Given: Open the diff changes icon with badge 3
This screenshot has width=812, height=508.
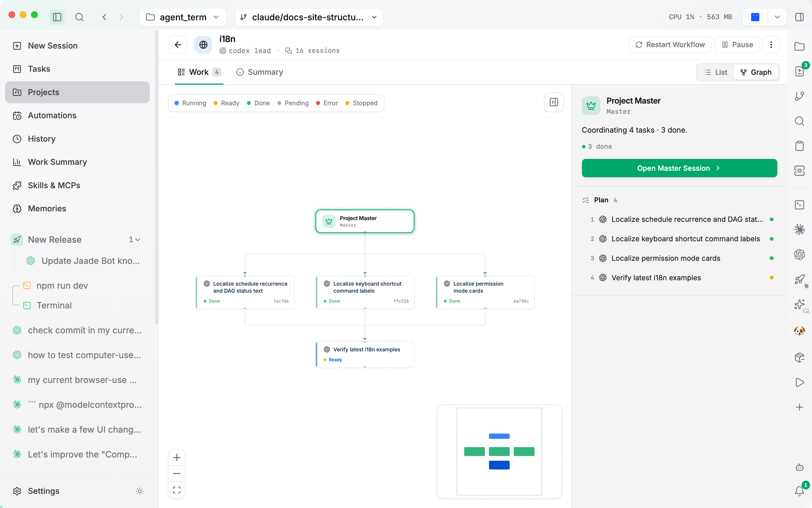Looking at the screenshot, I should pos(799,71).
